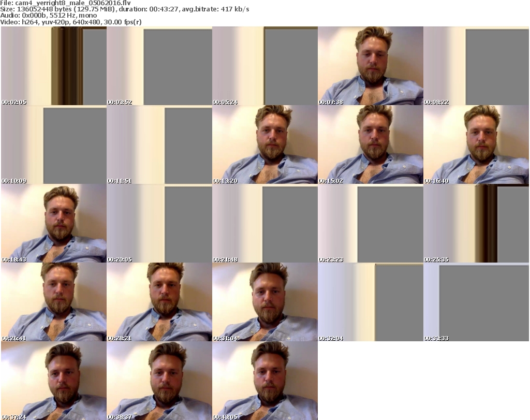
Task: Click the 'Video: h264, yuv420p' info line
Action: click(x=71, y=22)
